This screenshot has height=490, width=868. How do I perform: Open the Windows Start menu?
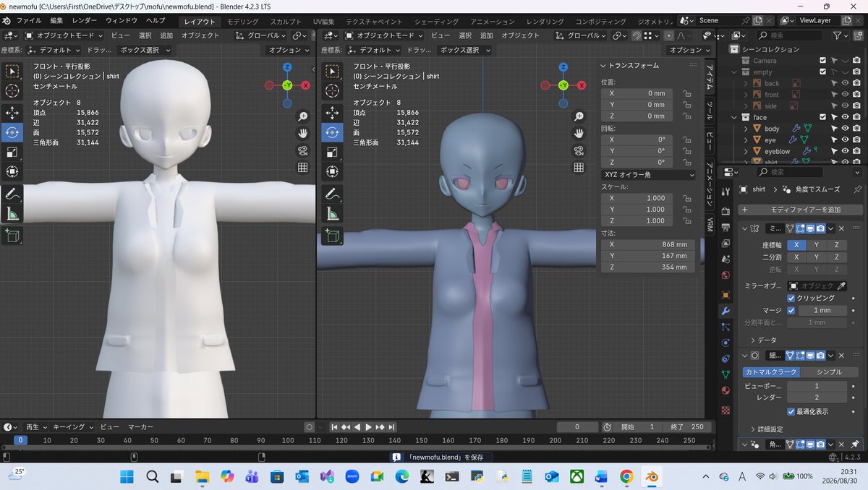[127, 476]
